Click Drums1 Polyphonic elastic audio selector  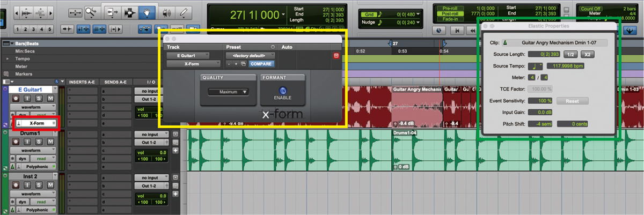(36, 167)
